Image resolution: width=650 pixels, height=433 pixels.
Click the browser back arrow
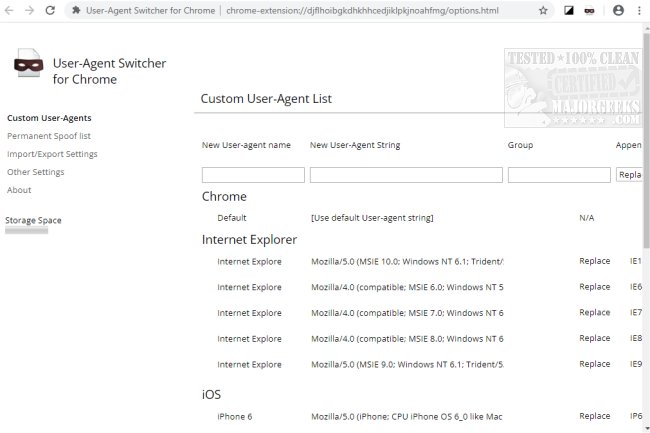click(x=10, y=10)
